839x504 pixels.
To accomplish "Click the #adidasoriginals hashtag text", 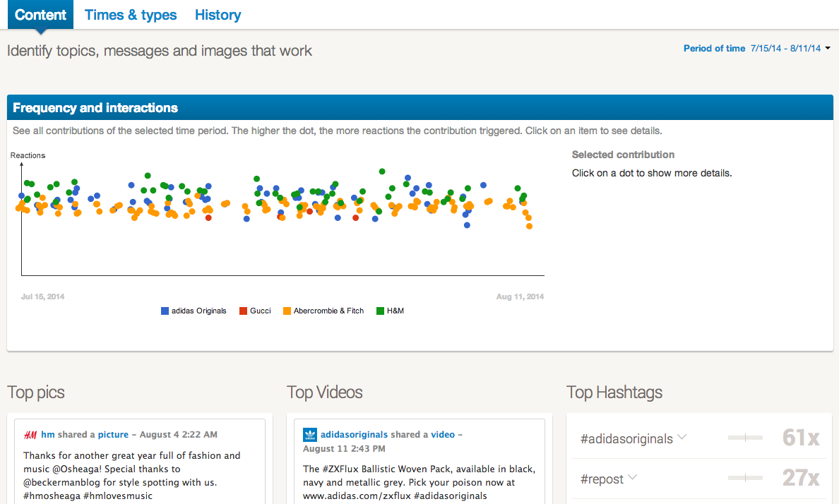I will point(626,439).
